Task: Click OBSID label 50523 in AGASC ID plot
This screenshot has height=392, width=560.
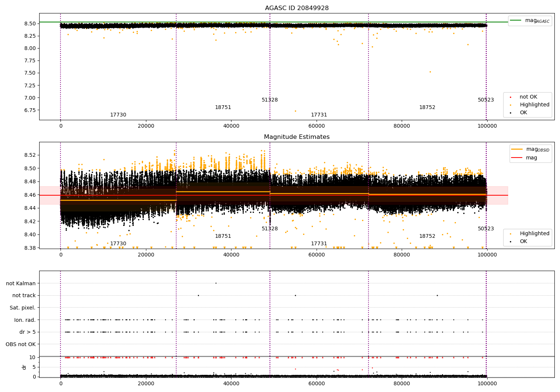Action: [x=486, y=100]
